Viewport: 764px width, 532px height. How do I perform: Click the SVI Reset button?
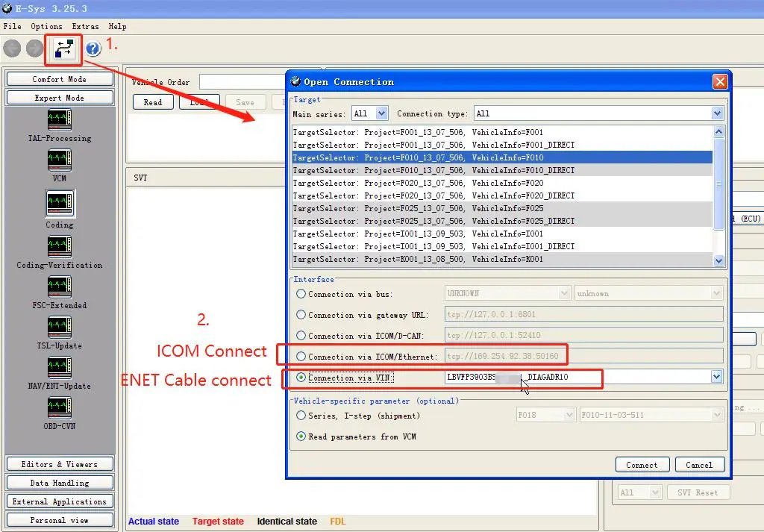pyautogui.click(x=698, y=492)
